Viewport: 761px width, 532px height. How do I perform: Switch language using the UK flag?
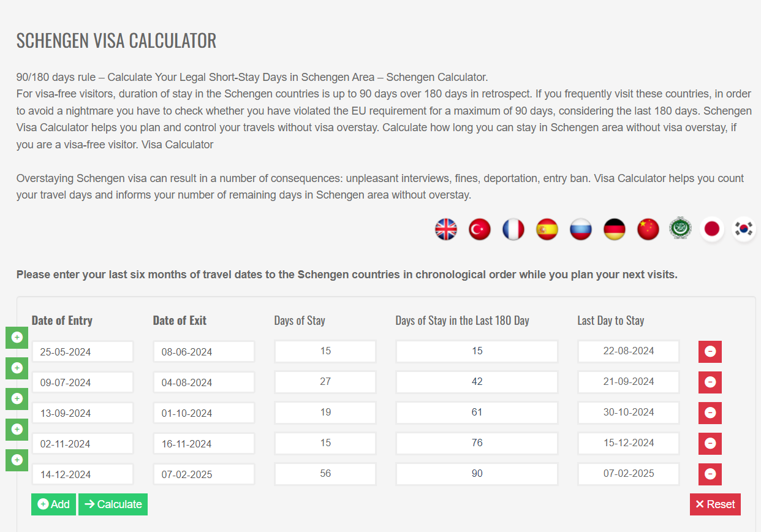446,230
